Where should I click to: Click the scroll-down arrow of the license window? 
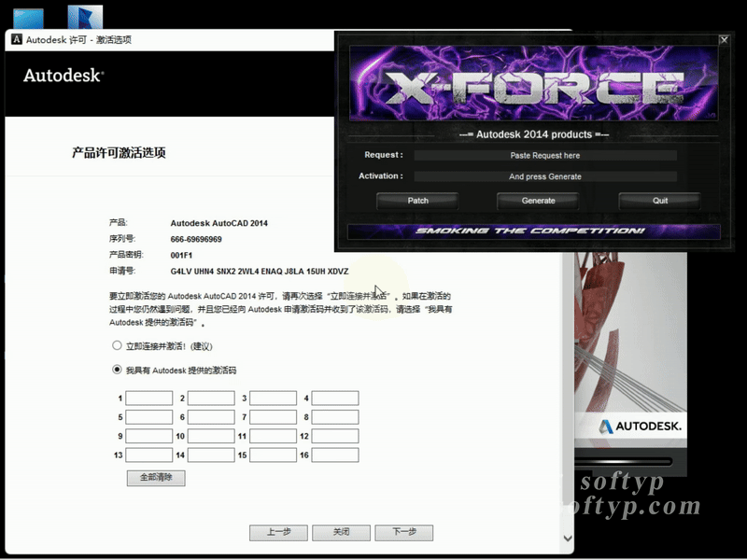point(568,539)
